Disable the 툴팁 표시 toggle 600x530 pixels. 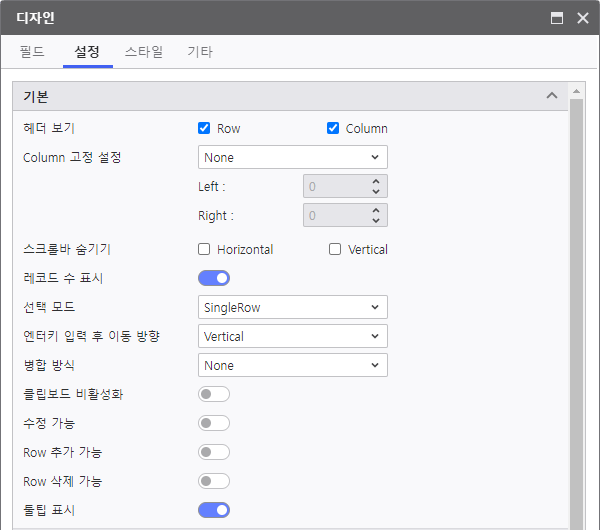coord(214,510)
